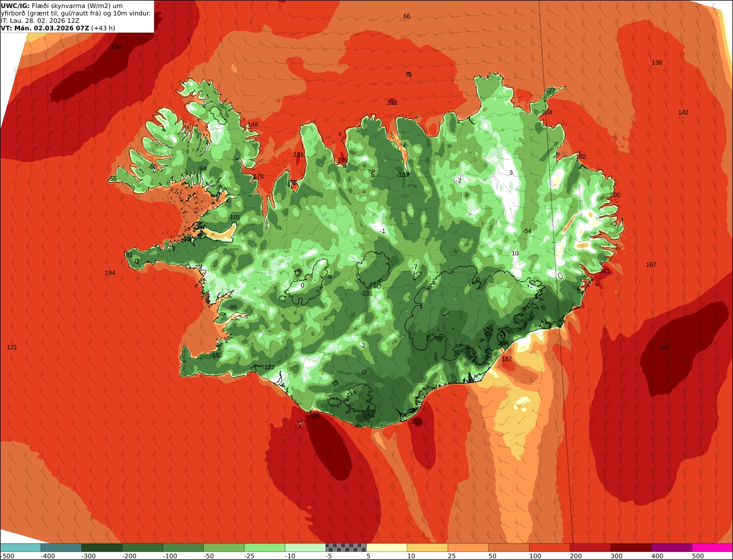This screenshot has height=560, width=733.
Task: Select the pale yellow swatch between 5 and 10
Action: pos(387,547)
